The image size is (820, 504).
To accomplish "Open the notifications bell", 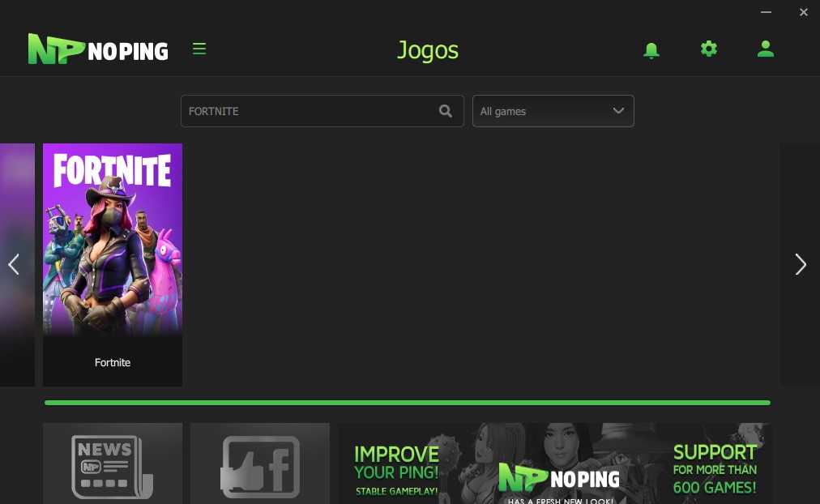I will (651, 50).
